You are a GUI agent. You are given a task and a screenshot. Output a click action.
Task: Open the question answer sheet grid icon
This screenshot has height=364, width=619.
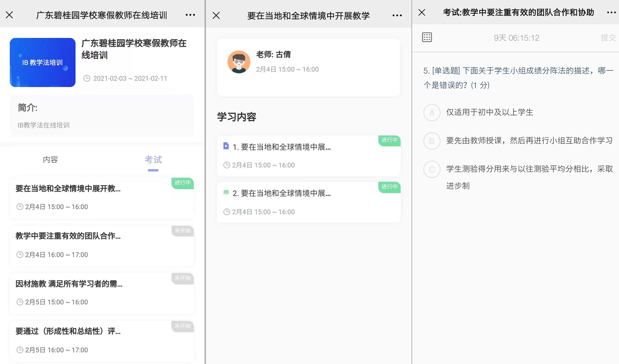click(427, 38)
